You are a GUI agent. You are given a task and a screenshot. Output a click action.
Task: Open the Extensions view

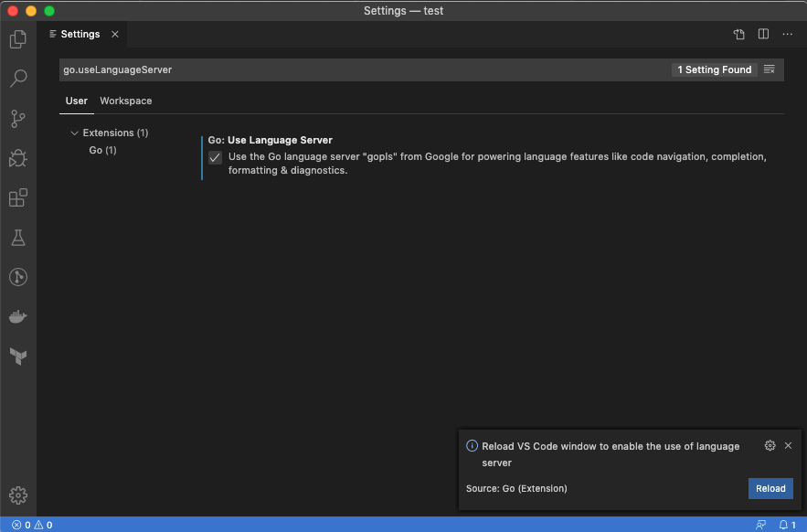(18, 197)
